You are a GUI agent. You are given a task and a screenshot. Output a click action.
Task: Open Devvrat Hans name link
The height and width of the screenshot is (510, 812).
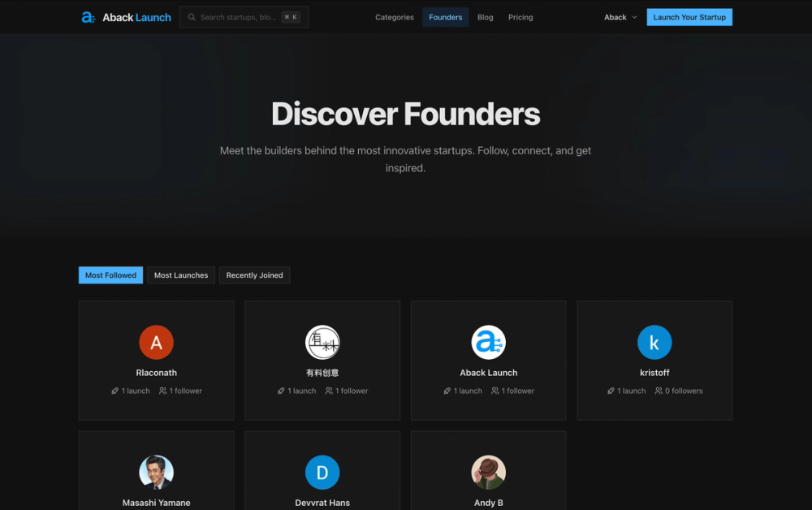pos(322,503)
